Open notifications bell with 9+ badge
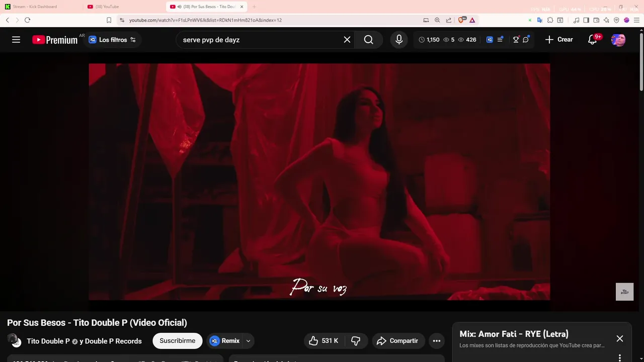Screen dimensions: 644x362 (593, 40)
